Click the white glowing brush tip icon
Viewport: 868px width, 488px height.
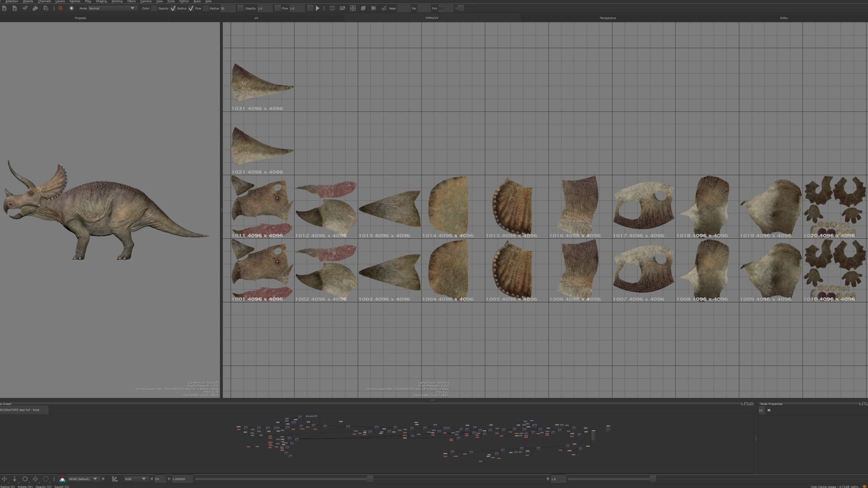(71, 8)
